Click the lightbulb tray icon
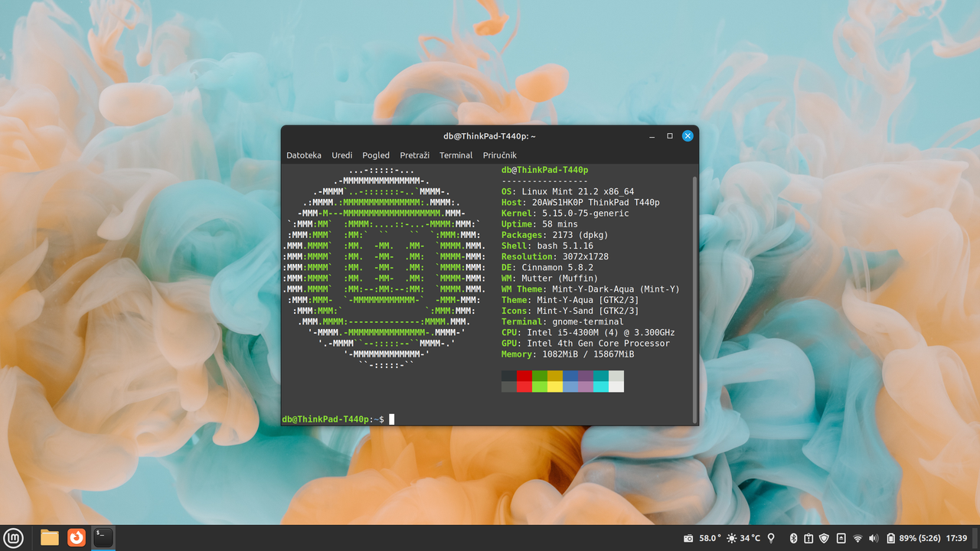 pyautogui.click(x=771, y=539)
